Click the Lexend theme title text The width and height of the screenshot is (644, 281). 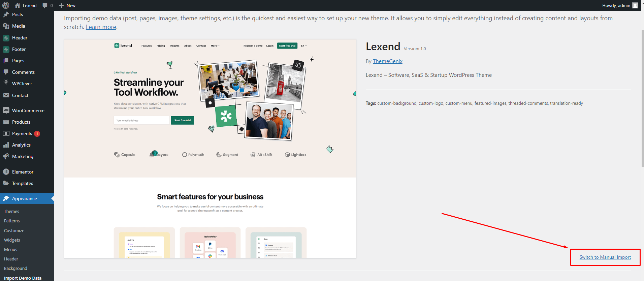tap(383, 46)
